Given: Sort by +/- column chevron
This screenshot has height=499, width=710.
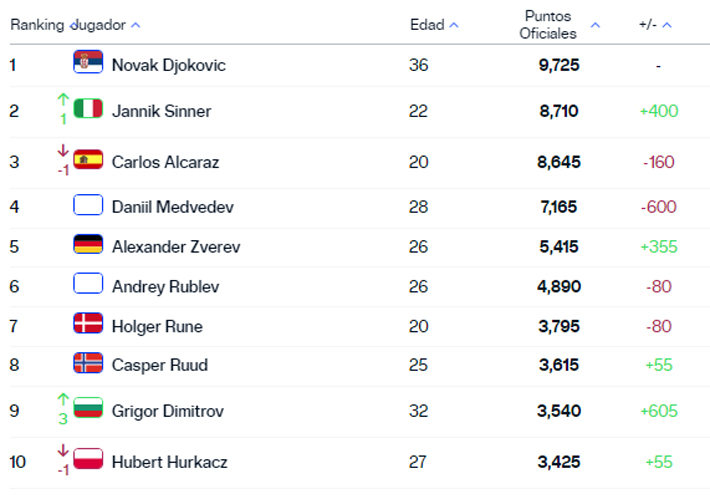Looking at the screenshot, I should pos(667,25).
